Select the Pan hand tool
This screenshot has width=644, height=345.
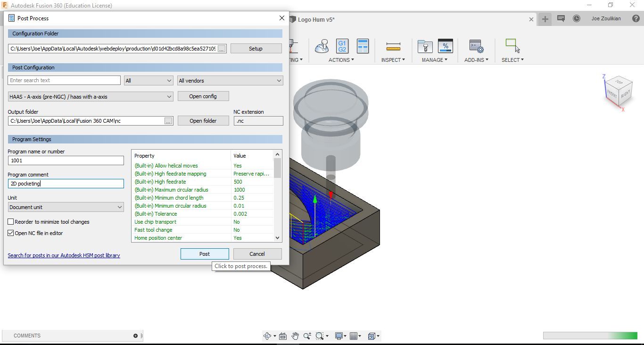295,336
